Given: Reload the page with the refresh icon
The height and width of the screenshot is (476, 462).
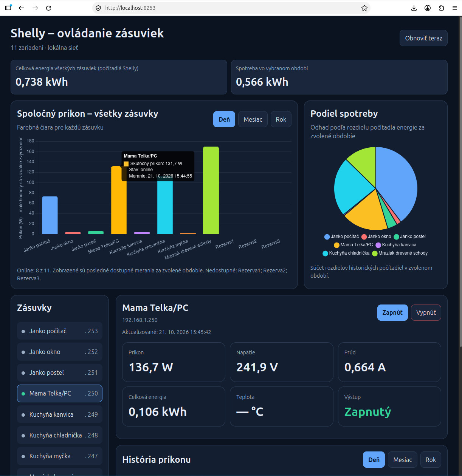Looking at the screenshot, I should tap(48, 8).
